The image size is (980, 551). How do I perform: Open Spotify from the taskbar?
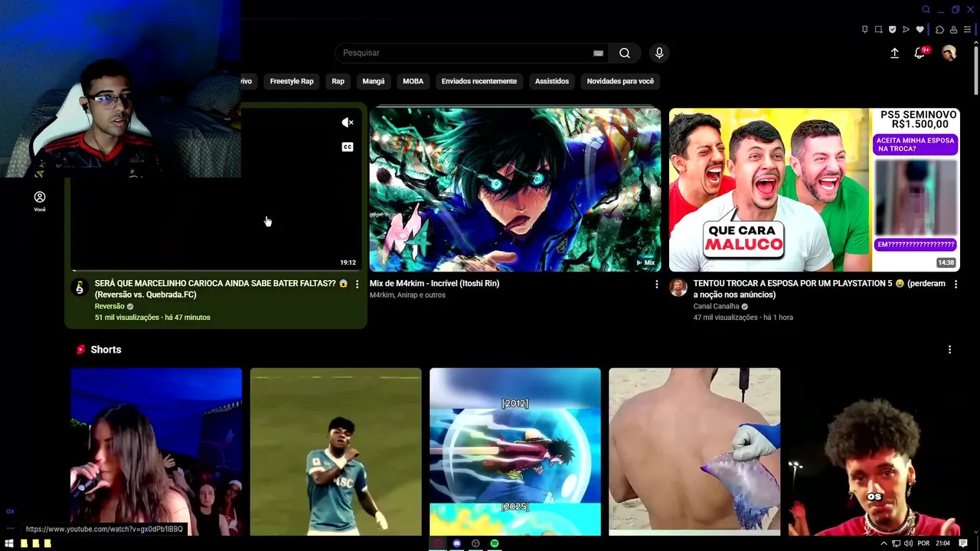tap(495, 543)
